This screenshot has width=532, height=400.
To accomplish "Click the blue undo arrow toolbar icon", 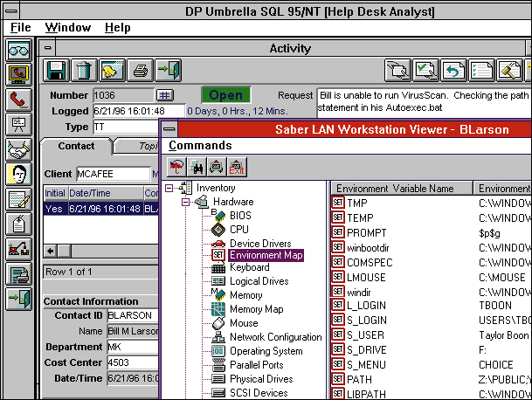I will [453, 71].
